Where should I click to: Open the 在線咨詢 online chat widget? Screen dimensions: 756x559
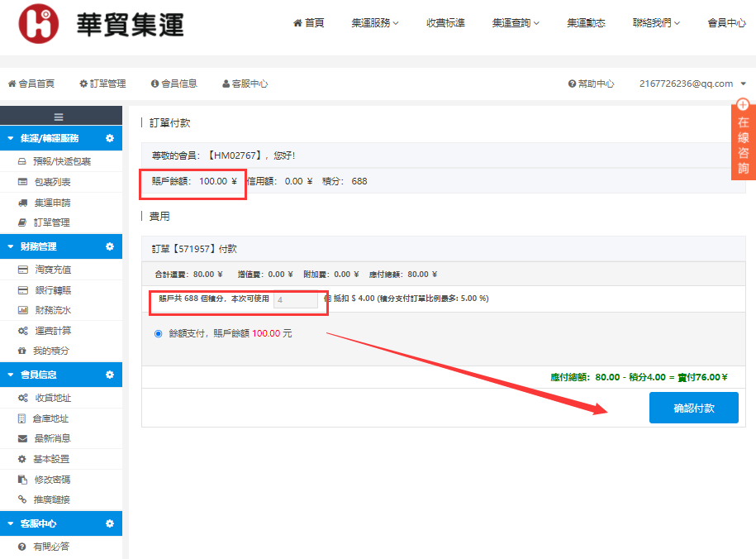coord(743,139)
